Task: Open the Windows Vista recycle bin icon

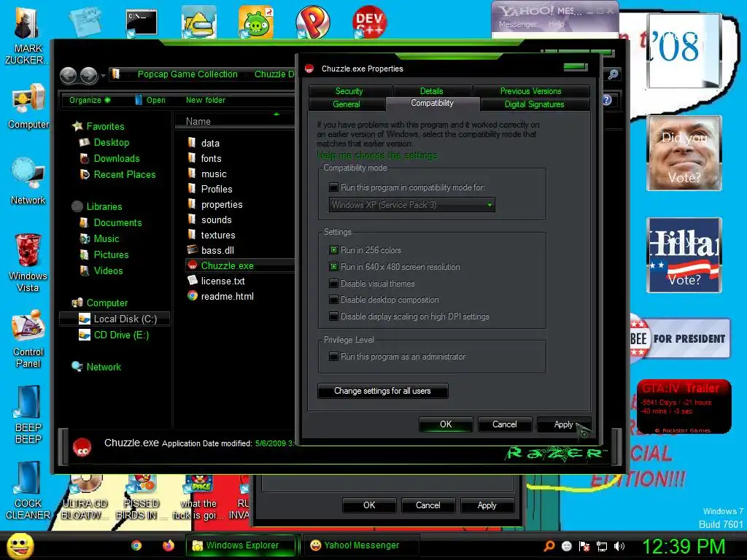Action: (x=28, y=262)
